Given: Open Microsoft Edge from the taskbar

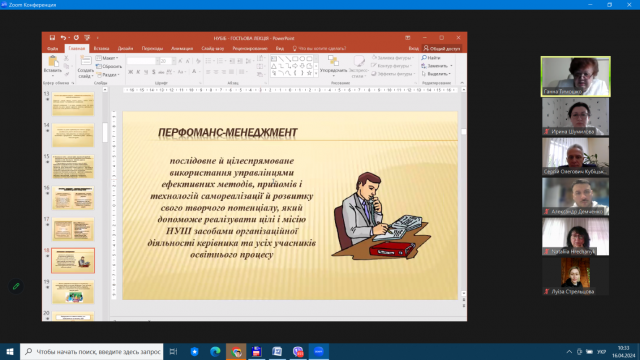Looking at the screenshot, I should point(215,351).
